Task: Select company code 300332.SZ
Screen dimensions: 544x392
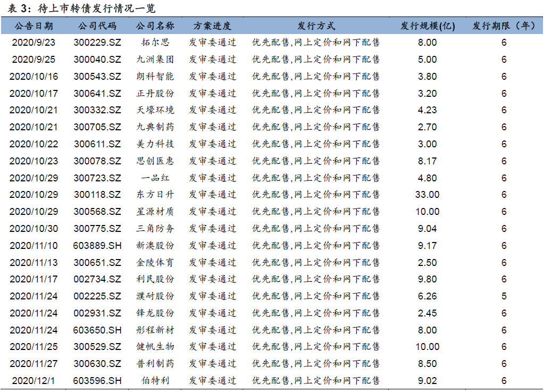Action: pyautogui.click(x=97, y=110)
